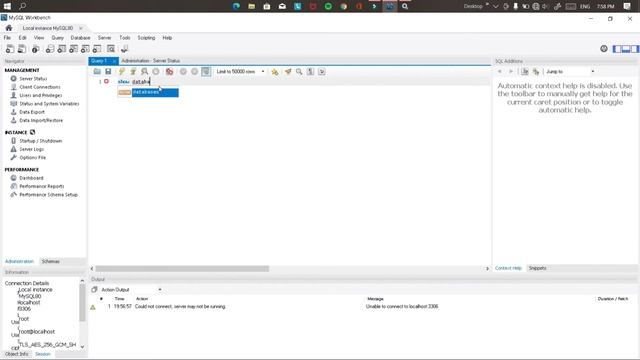Open the Jump to dropdown
Screen dimensions: 640x360
pyautogui.click(x=570, y=71)
